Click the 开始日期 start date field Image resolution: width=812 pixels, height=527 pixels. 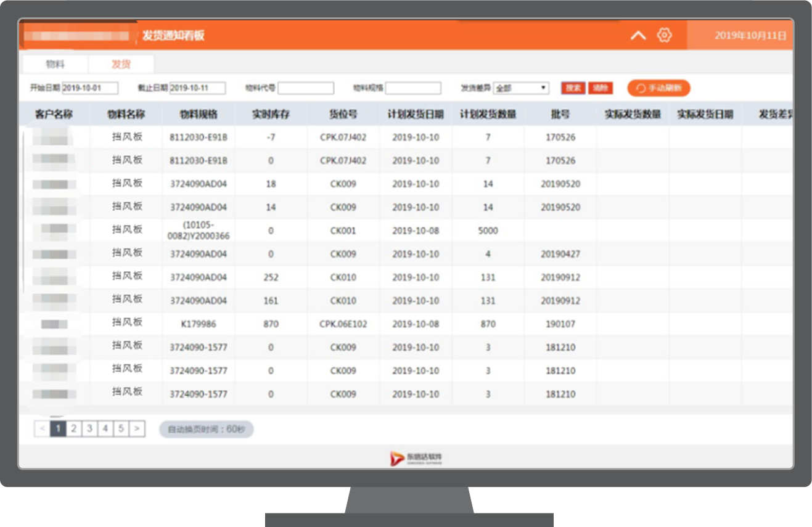coord(90,88)
